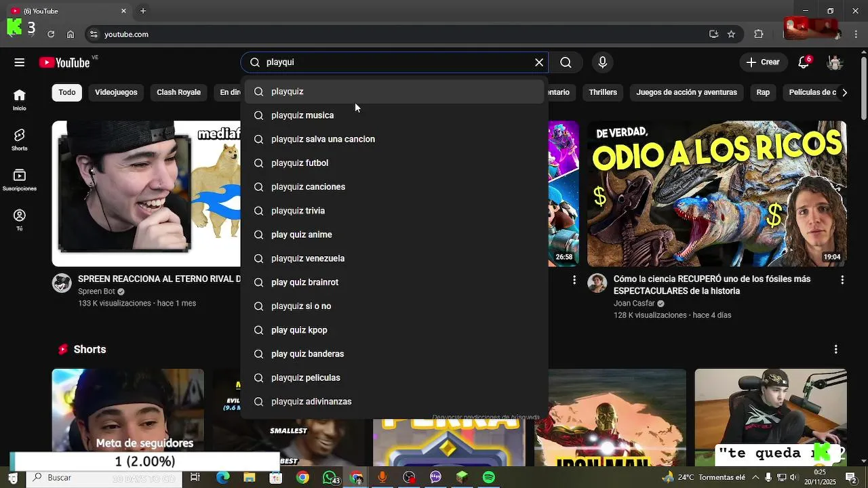Image resolution: width=868 pixels, height=488 pixels.
Task: Choose the suggestion 'playquiz salva una cancion'
Action: coord(395,139)
